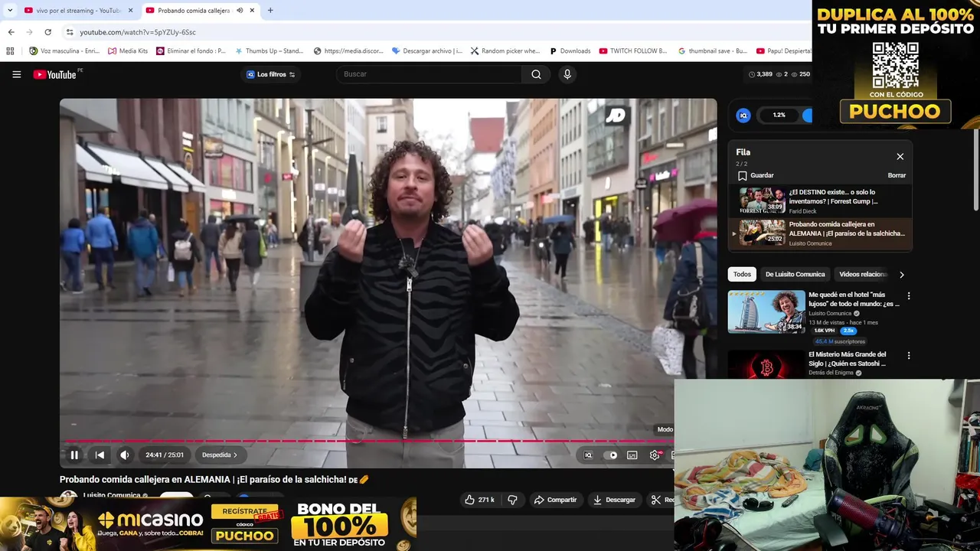
Task: Open the Chrome apps grid bookmark
Action: tap(10, 51)
